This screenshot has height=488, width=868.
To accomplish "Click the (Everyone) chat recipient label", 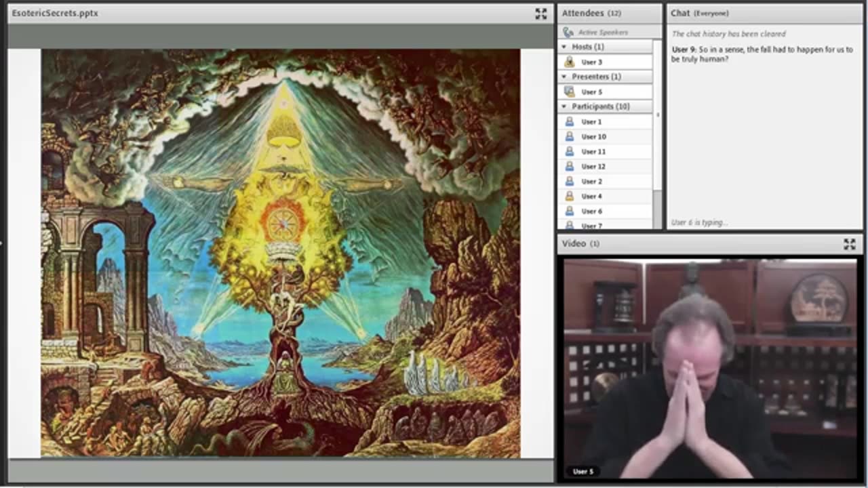I will 711,13.
